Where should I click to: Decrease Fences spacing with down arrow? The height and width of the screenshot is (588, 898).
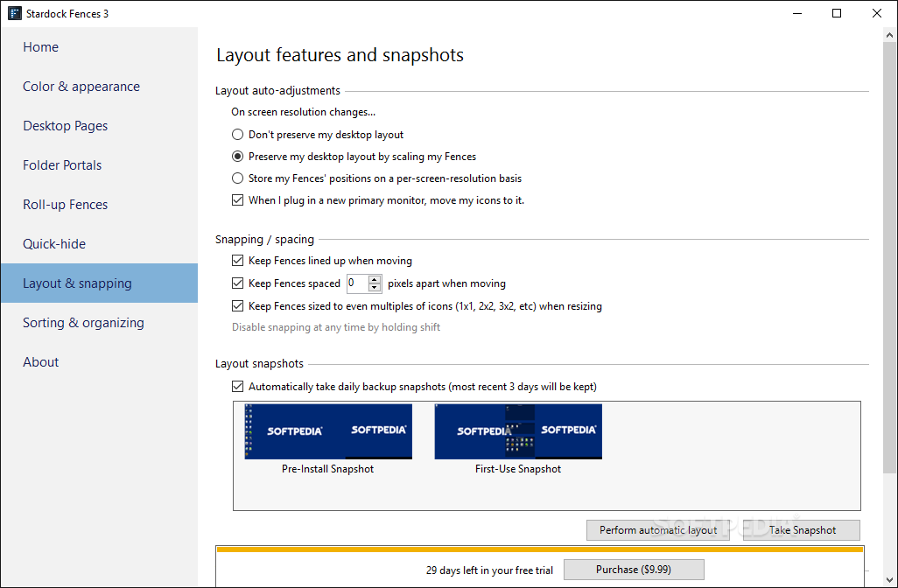click(375, 287)
